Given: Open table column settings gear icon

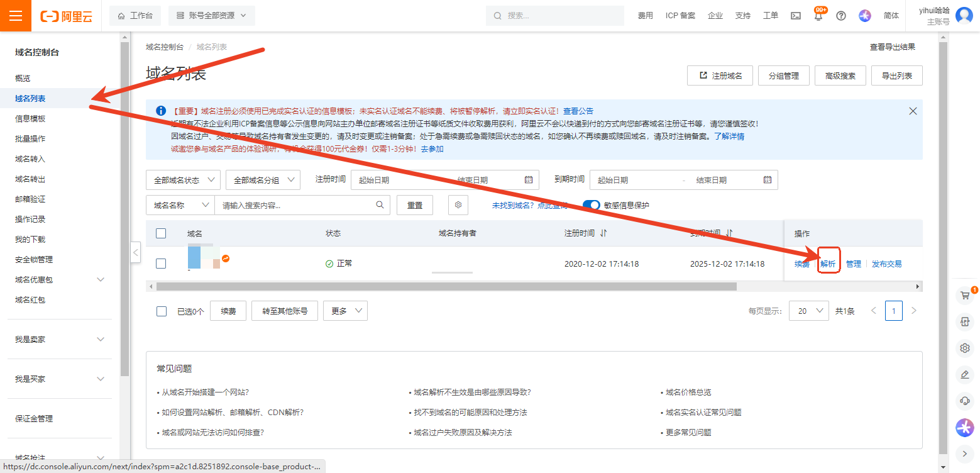Looking at the screenshot, I should (458, 205).
